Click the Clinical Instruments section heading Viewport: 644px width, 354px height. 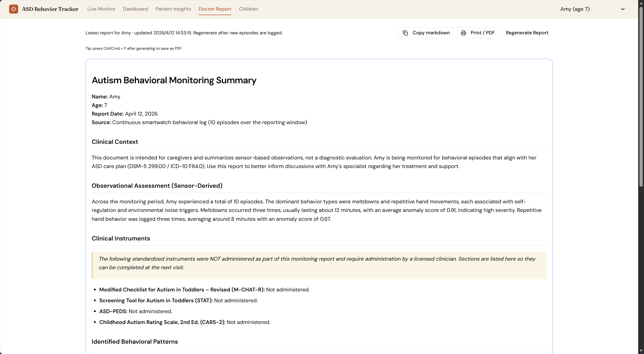(x=121, y=238)
